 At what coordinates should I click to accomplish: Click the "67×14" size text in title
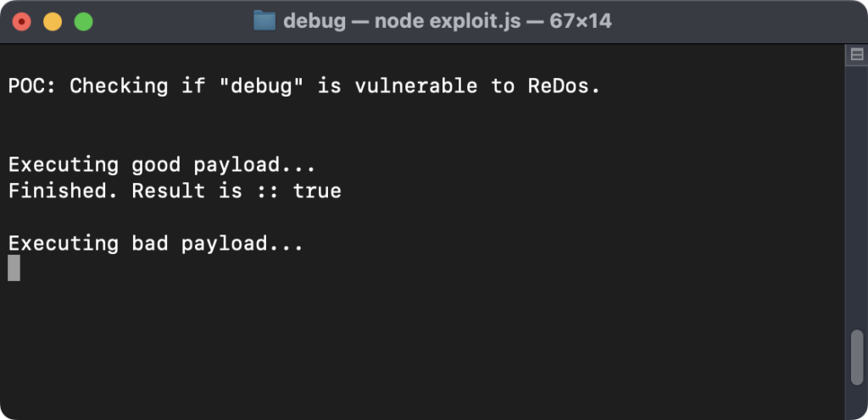pos(581,21)
